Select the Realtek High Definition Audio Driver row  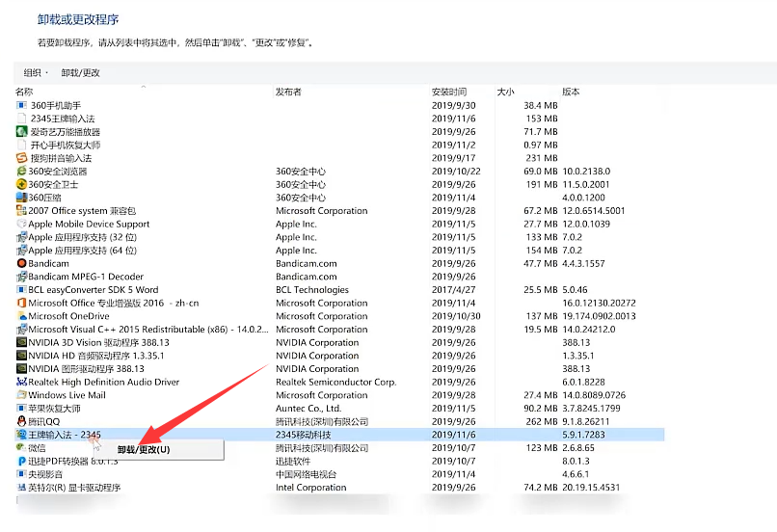click(x=104, y=382)
